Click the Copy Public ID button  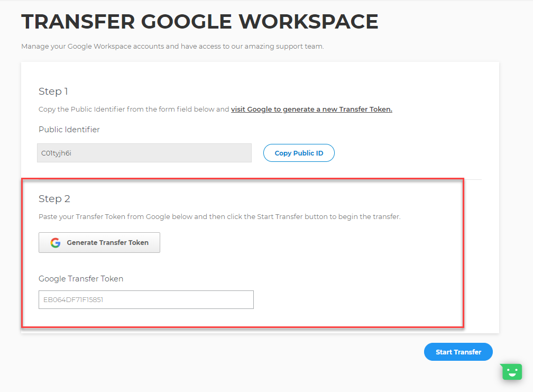tap(299, 152)
